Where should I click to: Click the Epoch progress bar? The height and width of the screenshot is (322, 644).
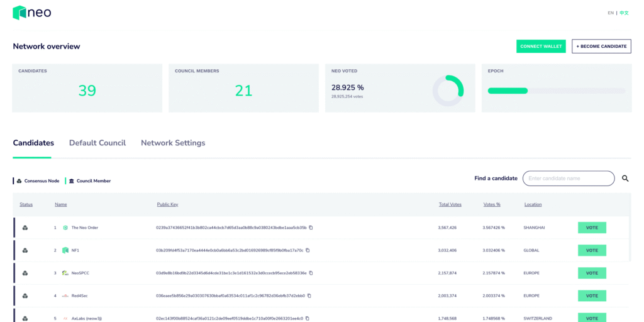click(557, 91)
